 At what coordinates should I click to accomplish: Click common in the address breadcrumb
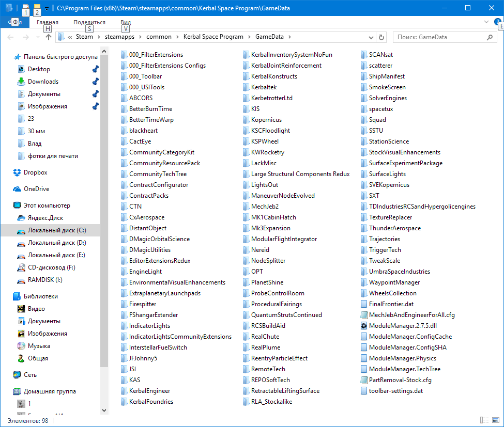[159, 37]
